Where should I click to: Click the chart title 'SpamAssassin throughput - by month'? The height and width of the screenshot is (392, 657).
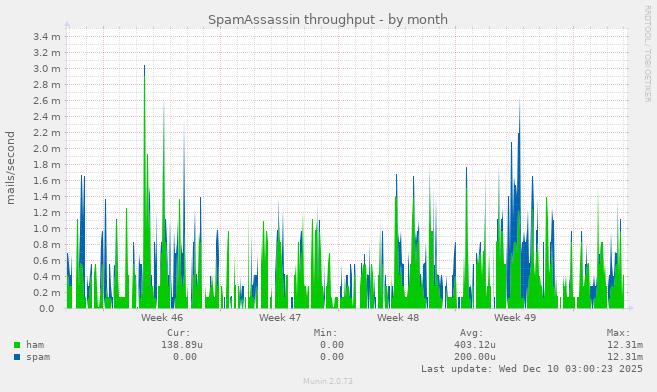328,20
